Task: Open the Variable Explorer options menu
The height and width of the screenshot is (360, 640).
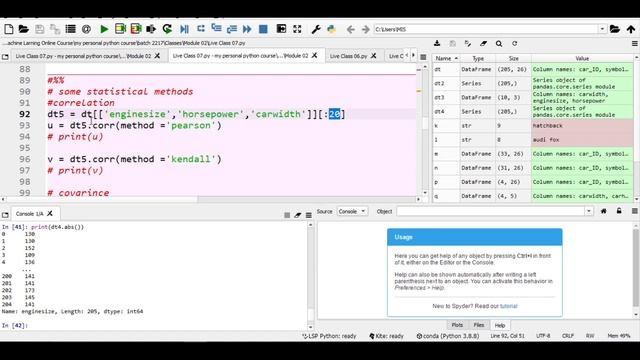Action: point(635,43)
